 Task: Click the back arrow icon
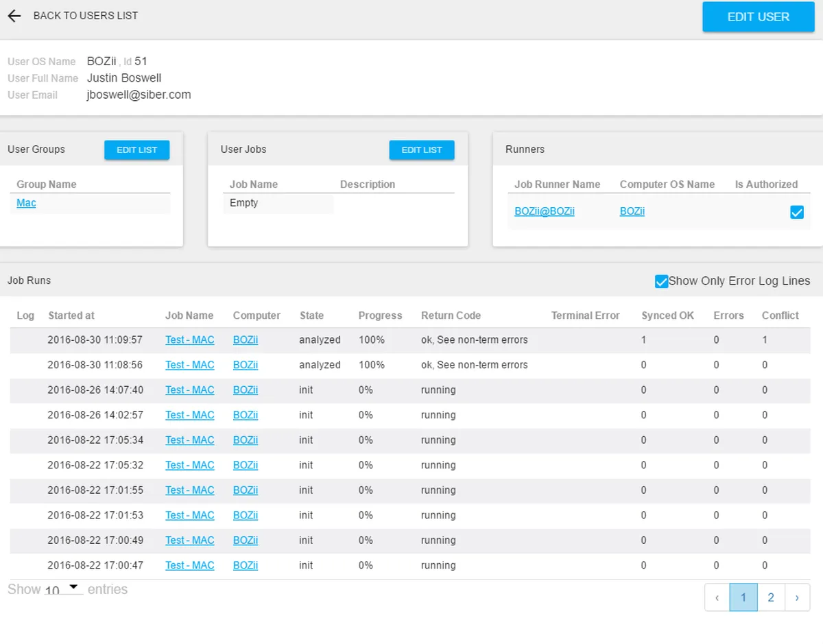(x=14, y=16)
